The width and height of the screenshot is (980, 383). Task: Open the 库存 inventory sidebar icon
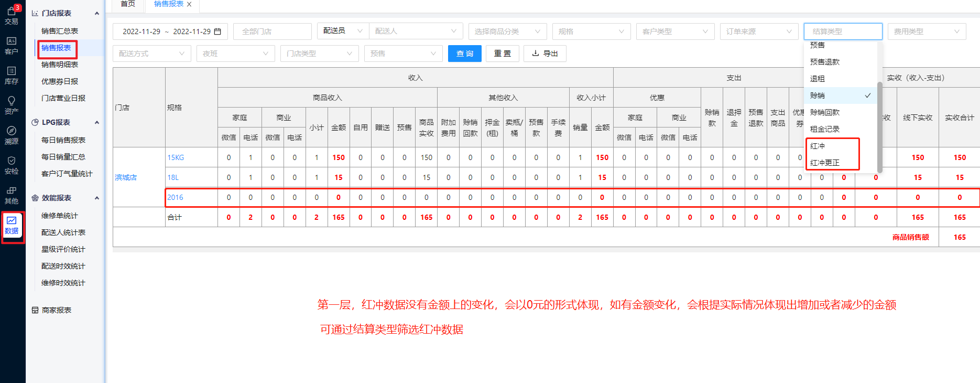tap(11, 75)
